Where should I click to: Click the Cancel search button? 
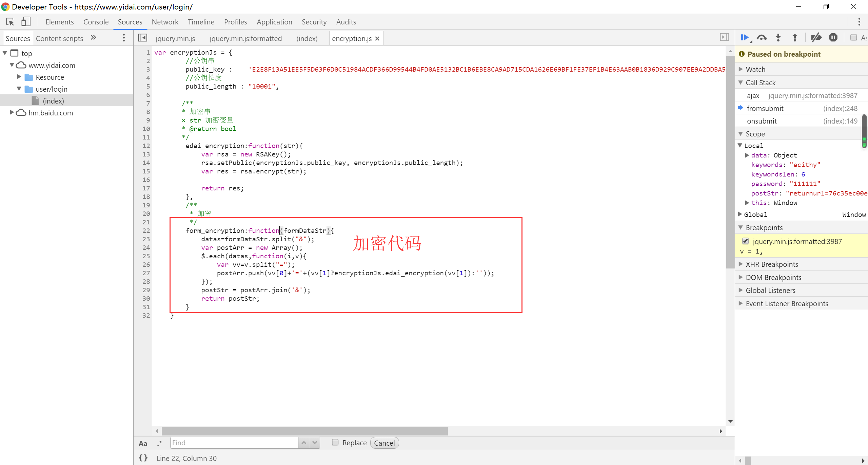click(384, 443)
